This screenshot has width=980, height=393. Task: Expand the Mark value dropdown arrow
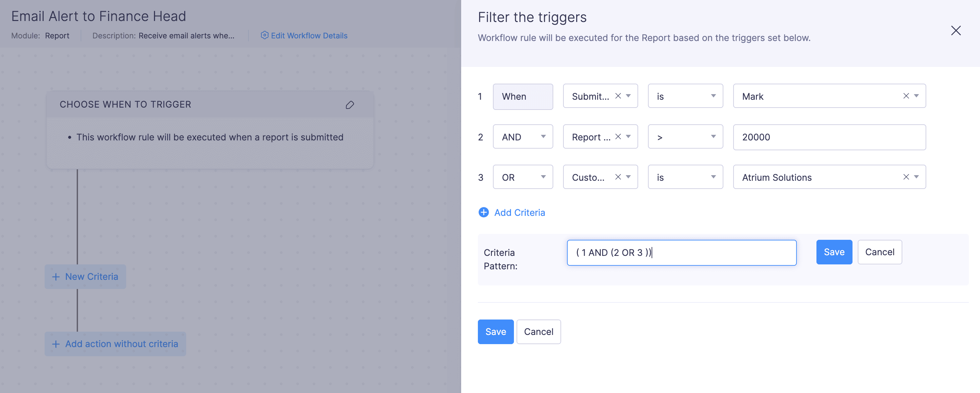click(916, 96)
